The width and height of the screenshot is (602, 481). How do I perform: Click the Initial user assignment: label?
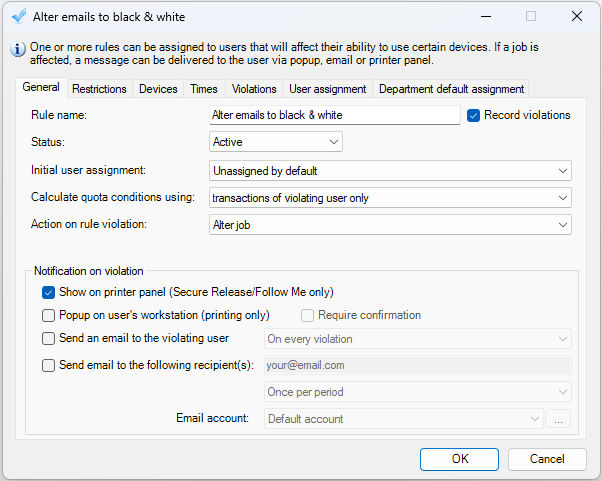pyautogui.click(x=88, y=170)
